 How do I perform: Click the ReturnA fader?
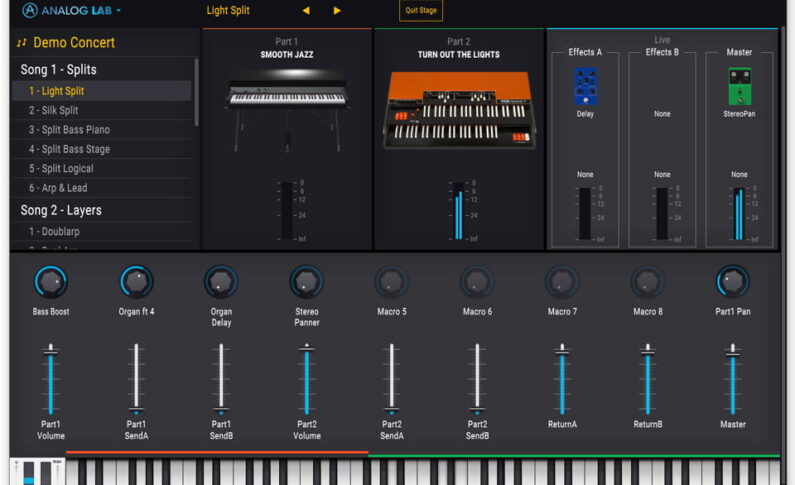click(x=562, y=379)
